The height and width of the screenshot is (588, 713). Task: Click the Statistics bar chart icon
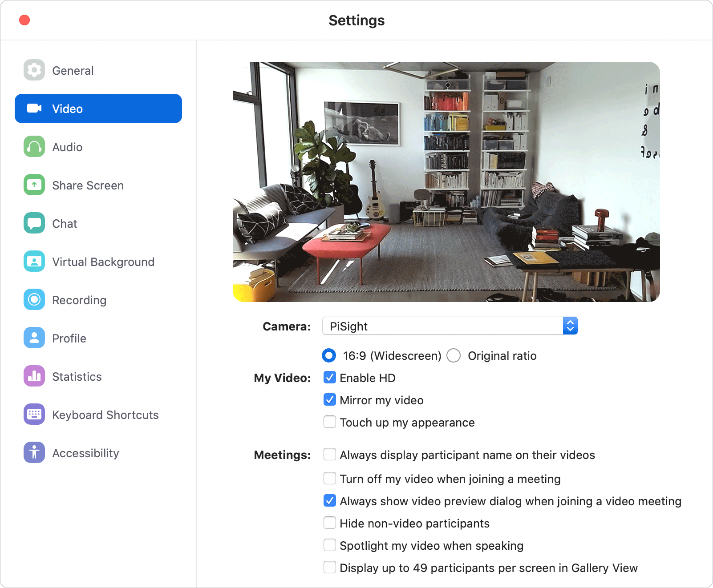tap(34, 376)
